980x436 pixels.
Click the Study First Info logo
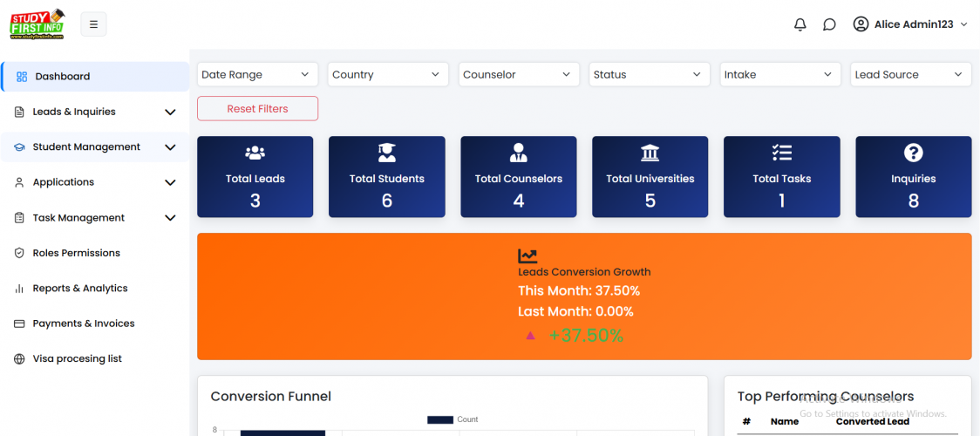point(37,24)
